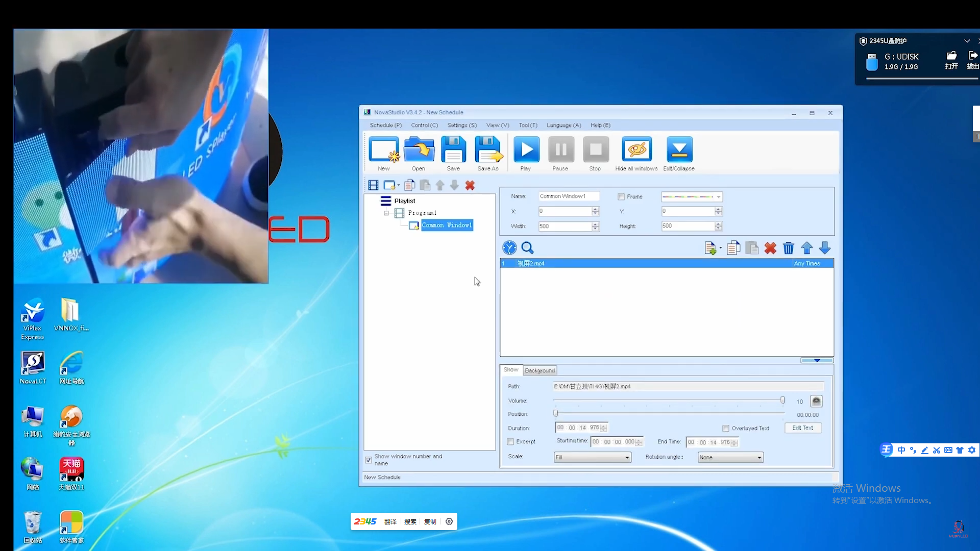Viewport: 980px width, 551px height.
Task: Click the magnifier search icon above media list
Action: pos(528,248)
